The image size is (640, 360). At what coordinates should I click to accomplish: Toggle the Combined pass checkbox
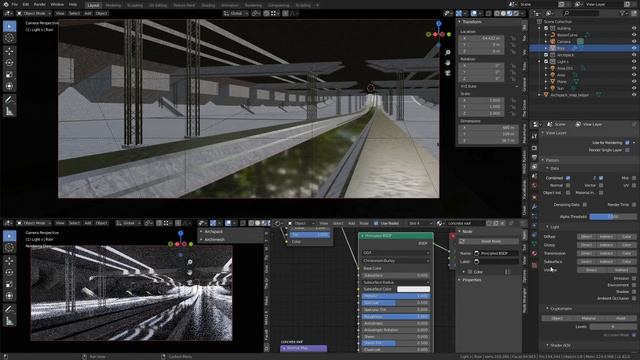pos(568,178)
